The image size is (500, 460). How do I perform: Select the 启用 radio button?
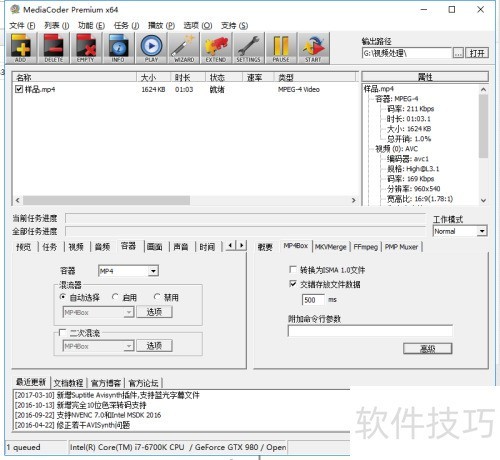115,296
